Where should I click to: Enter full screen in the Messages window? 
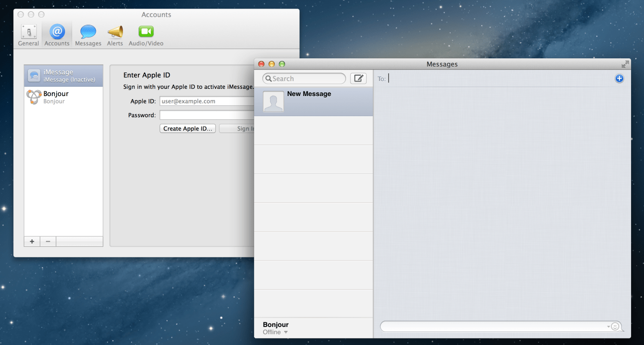point(625,64)
